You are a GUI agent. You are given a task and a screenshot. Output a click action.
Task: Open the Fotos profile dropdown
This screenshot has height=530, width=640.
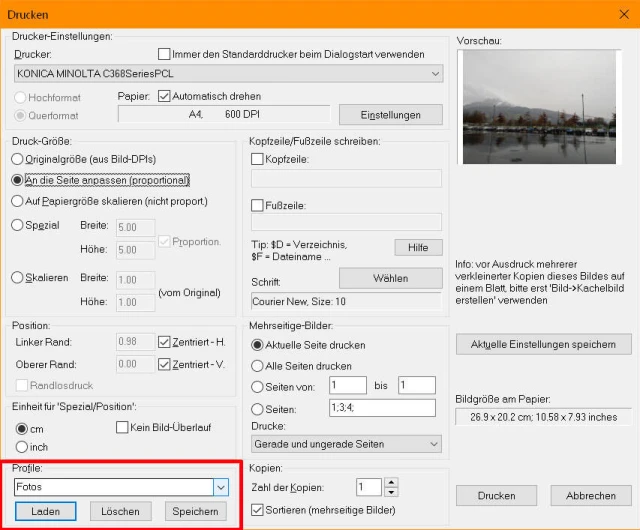(x=221, y=487)
